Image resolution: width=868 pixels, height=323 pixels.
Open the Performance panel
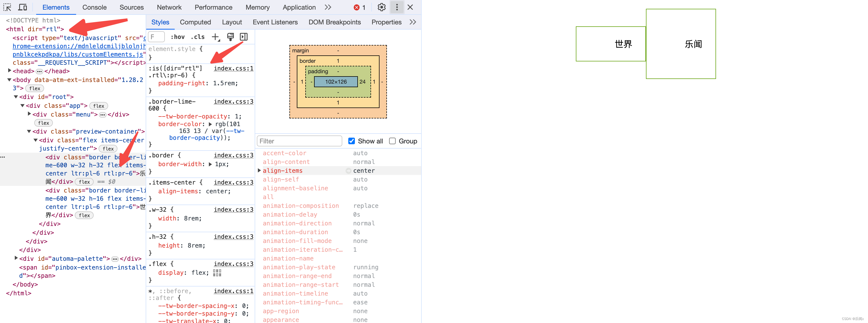[213, 7]
